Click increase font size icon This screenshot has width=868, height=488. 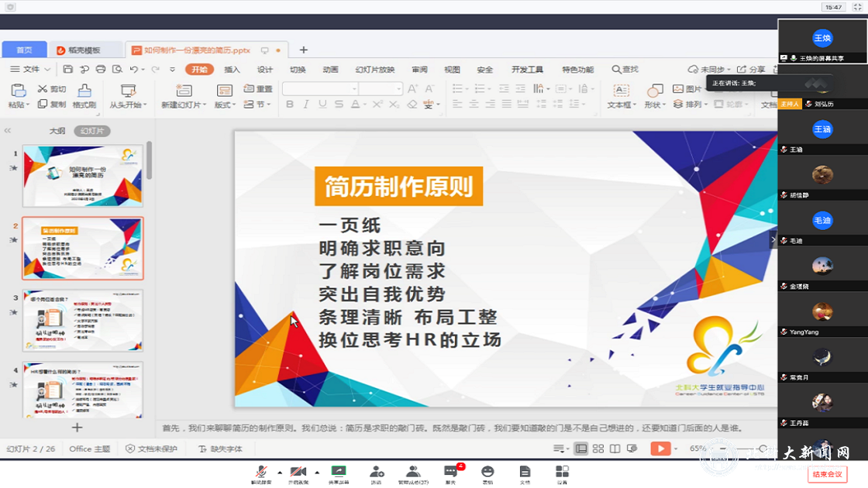(412, 88)
